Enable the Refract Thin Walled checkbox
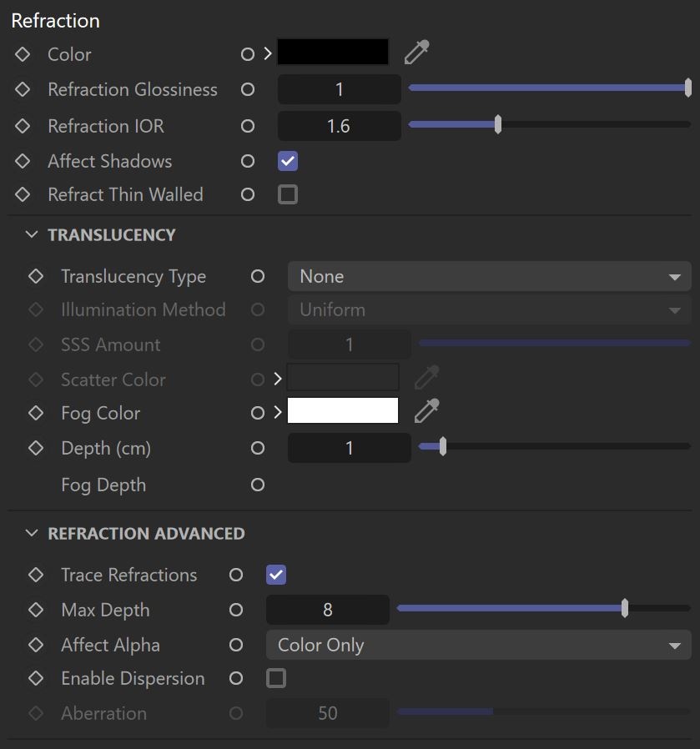The image size is (700, 749). (x=288, y=194)
